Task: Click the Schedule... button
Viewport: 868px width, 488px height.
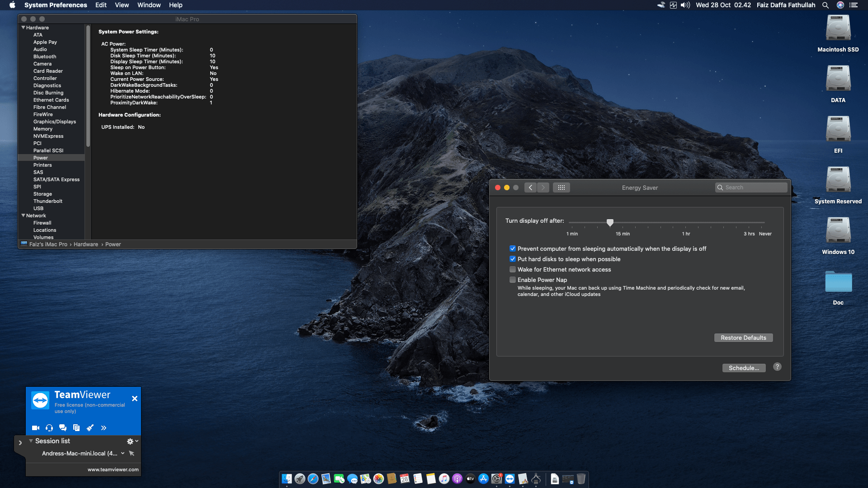Action: [x=744, y=368]
